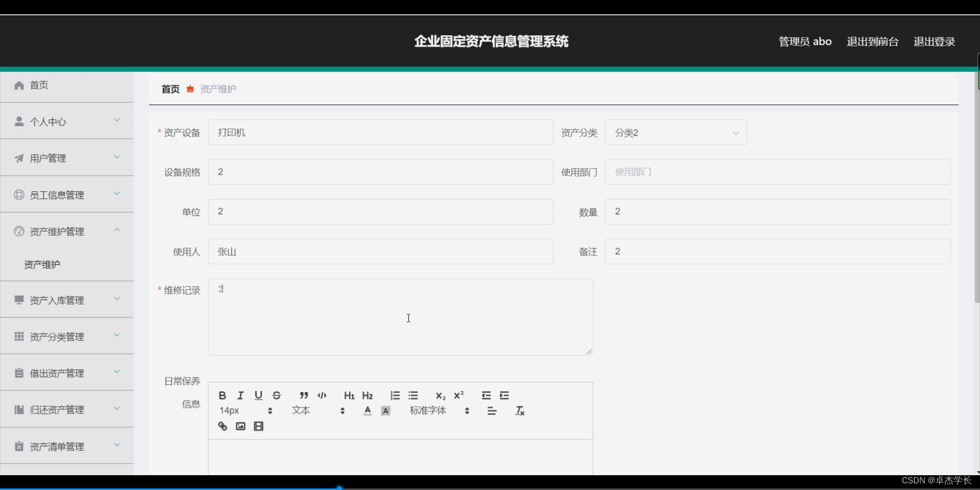Open the 资产分类 dropdown showing 分类2

(676, 132)
